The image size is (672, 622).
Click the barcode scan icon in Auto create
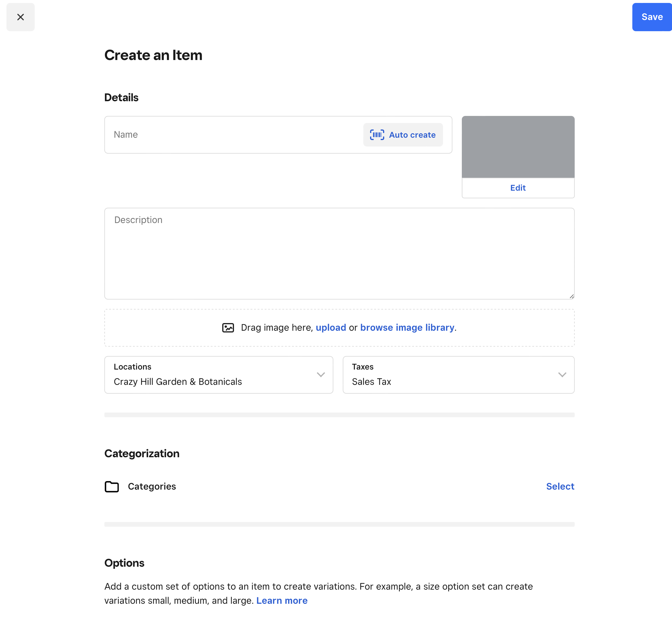(x=377, y=135)
